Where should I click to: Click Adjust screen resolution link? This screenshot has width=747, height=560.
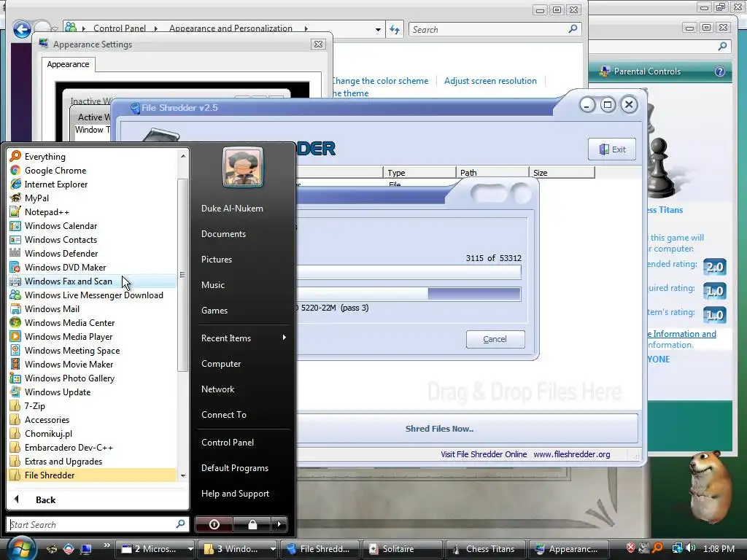point(490,80)
